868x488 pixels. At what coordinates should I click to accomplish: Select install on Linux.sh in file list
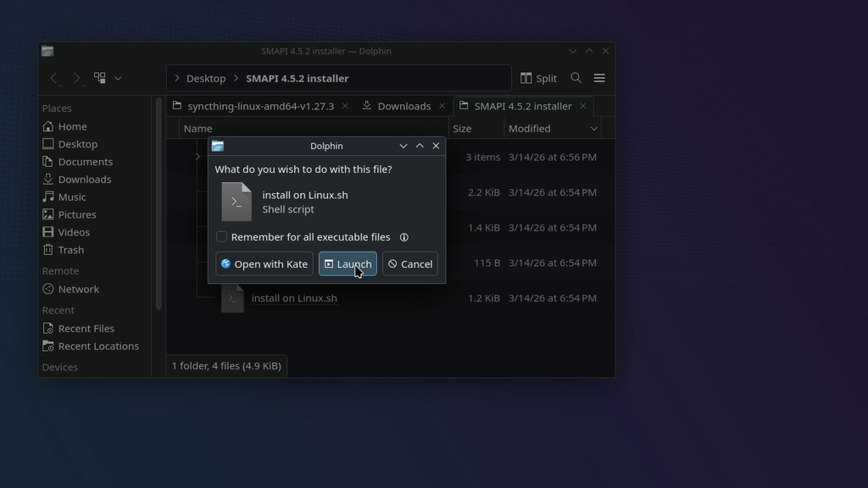(294, 298)
